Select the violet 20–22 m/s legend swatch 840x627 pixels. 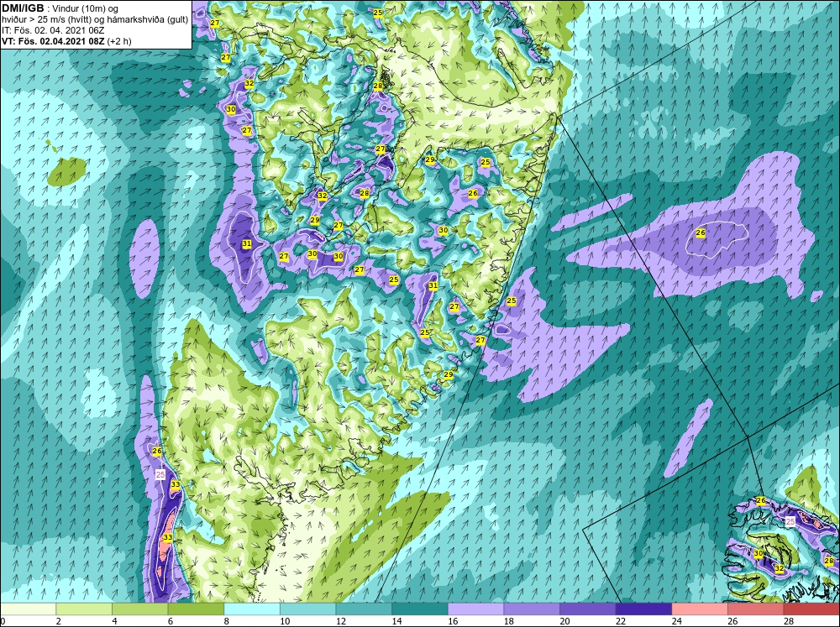(x=588, y=609)
